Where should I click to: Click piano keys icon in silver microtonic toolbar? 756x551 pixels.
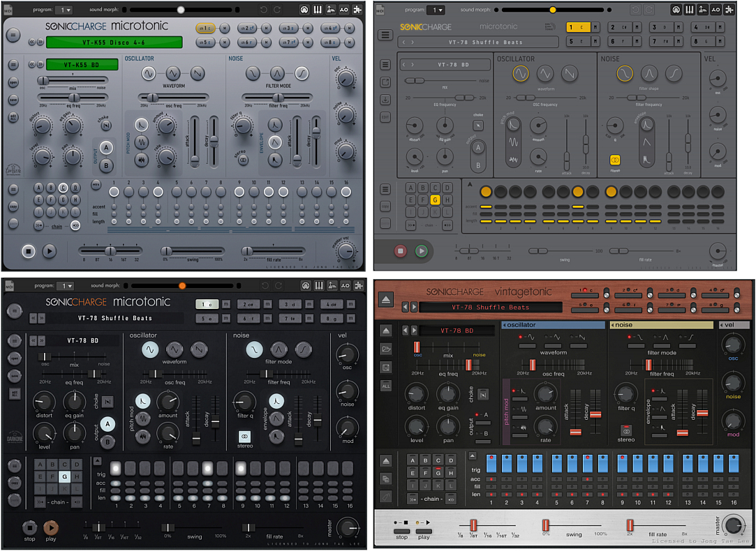[x=318, y=10]
